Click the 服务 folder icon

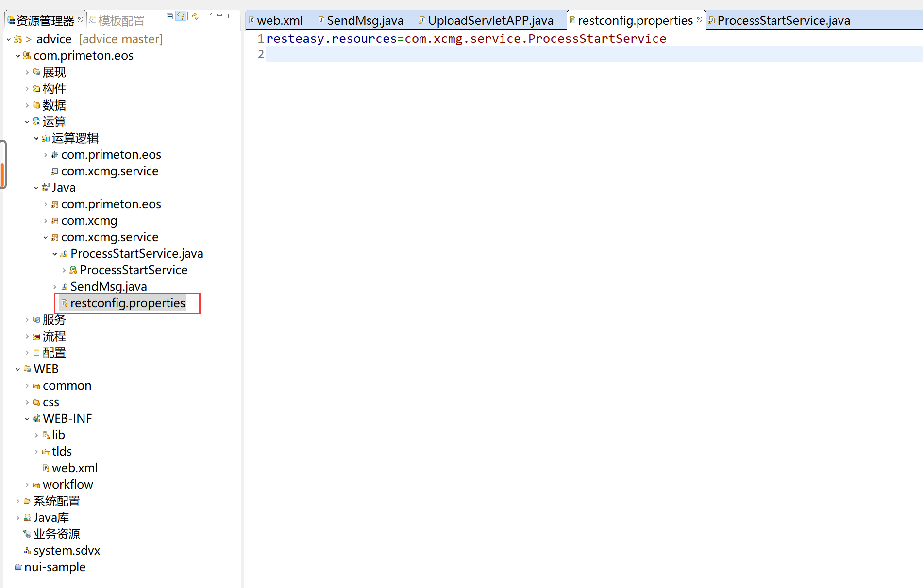click(36, 320)
